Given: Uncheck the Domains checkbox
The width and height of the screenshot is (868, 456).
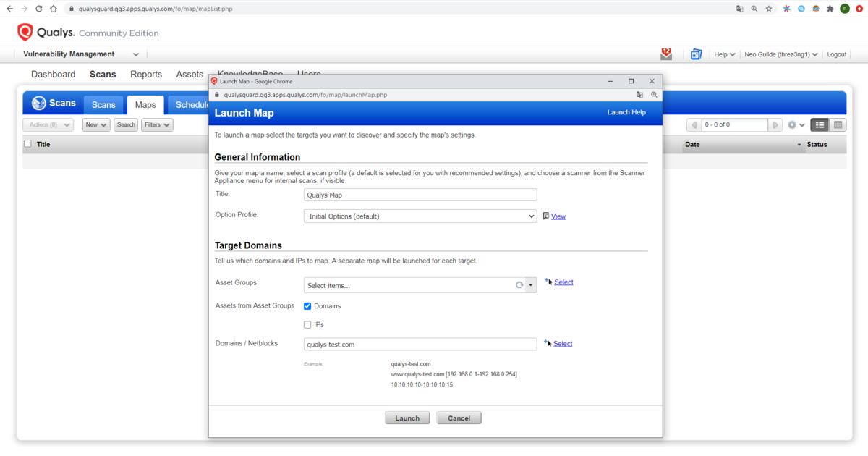Looking at the screenshot, I should (307, 306).
